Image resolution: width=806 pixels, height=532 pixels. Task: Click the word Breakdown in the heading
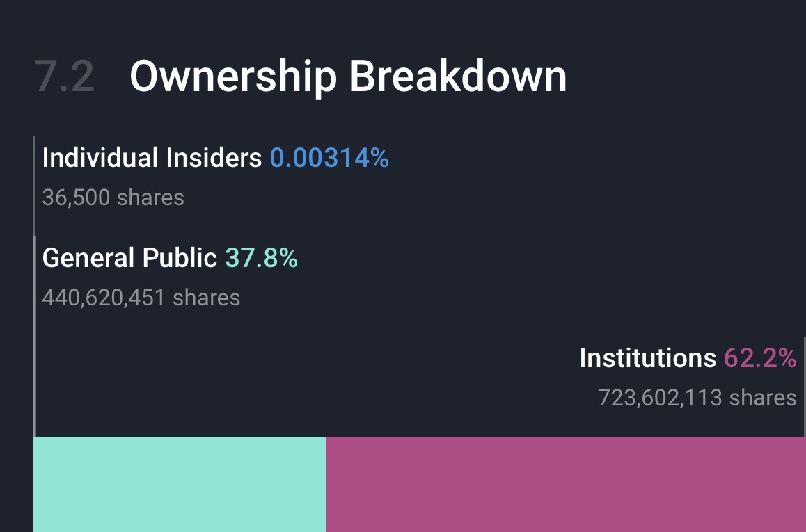point(458,76)
